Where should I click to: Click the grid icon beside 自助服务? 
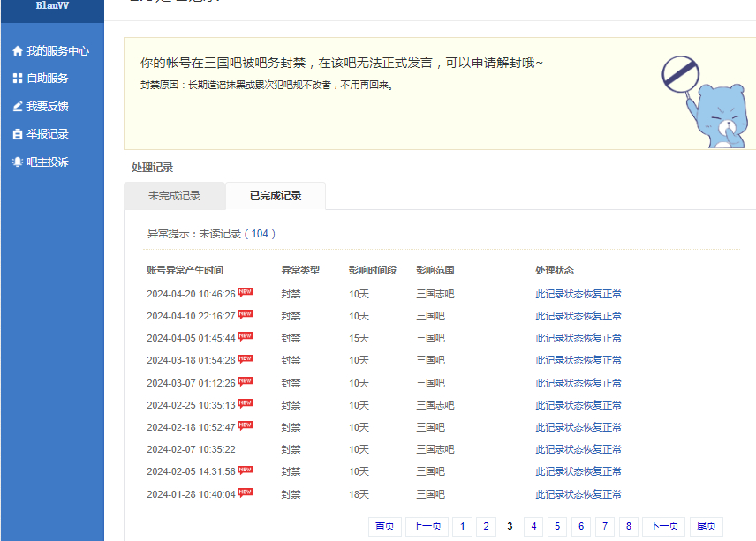coord(18,79)
